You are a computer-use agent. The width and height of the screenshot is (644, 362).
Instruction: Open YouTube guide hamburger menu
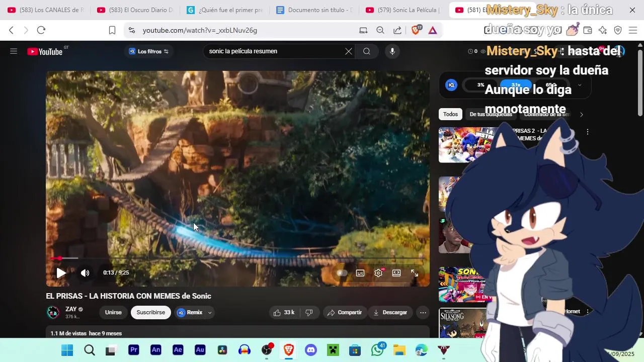pos(14,51)
